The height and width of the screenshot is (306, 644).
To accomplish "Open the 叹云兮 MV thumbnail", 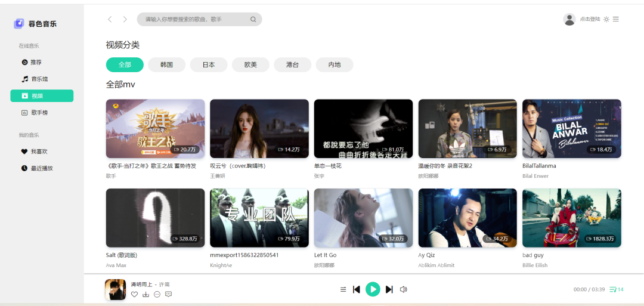I will [259, 129].
